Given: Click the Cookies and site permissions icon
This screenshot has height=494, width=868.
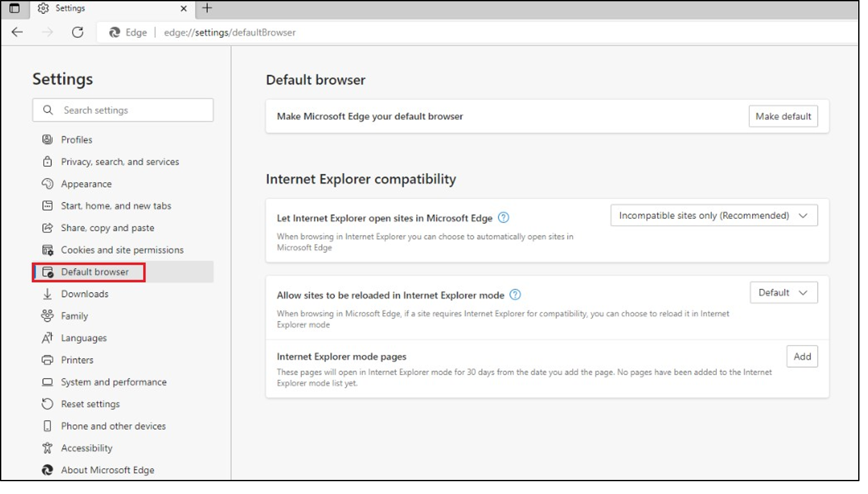Looking at the screenshot, I should [47, 250].
